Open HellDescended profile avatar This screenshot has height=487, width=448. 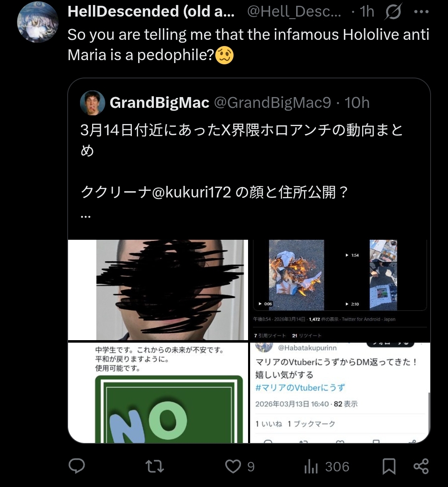(38, 22)
